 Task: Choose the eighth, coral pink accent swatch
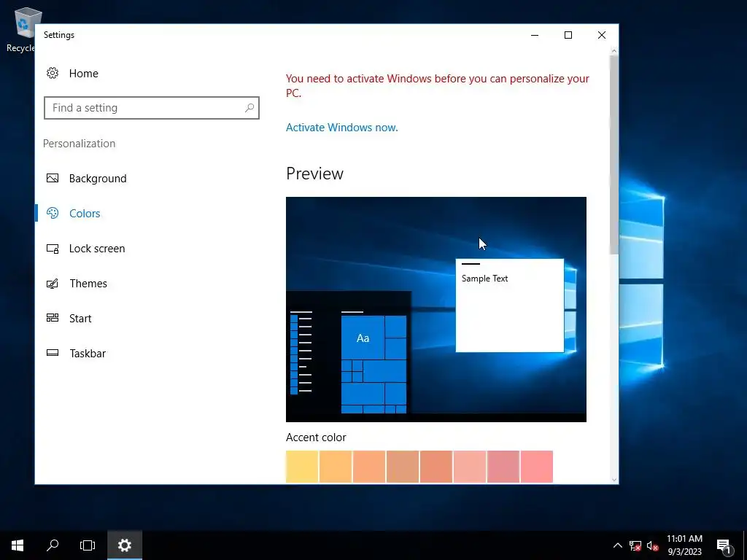pos(537,467)
